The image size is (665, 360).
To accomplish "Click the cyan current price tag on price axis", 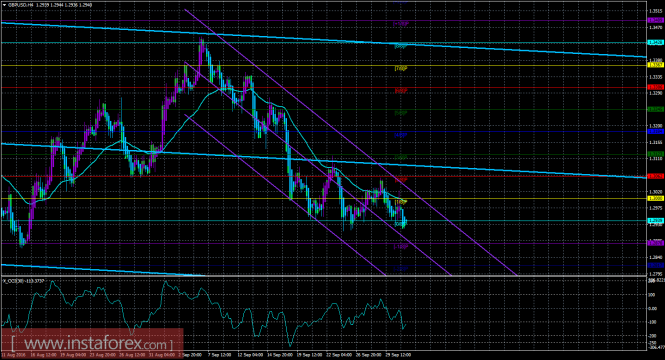I will click(x=655, y=220).
